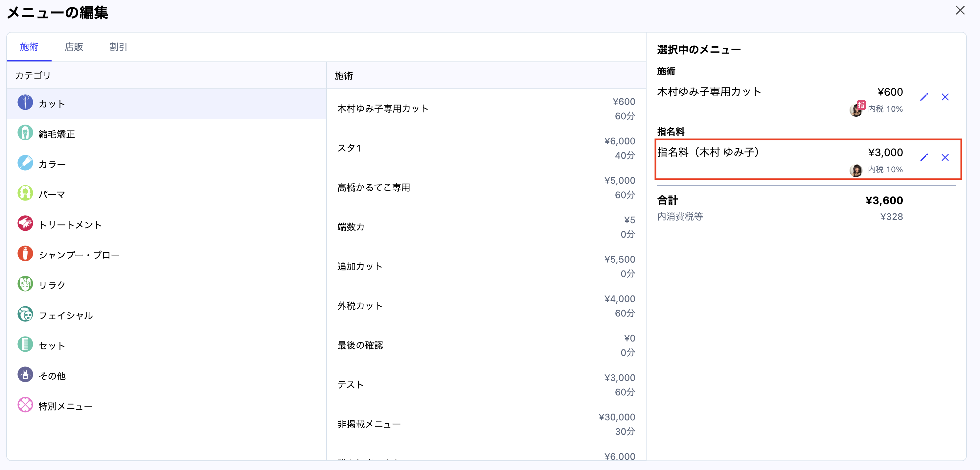Select the 縮毛矯正 category label
The width and height of the screenshot is (980, 470).
(x=57, y=134)
